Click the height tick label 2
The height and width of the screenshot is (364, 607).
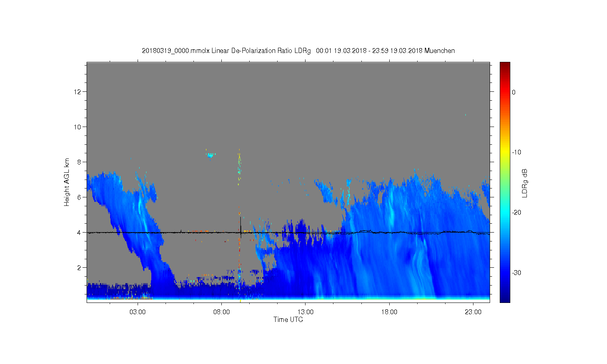[x=79, y=268]
